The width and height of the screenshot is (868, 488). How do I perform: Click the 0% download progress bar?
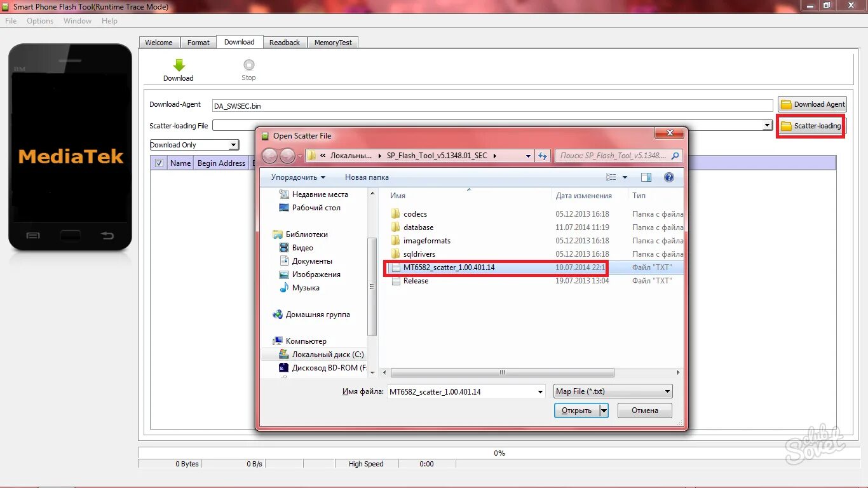[499, 453]
